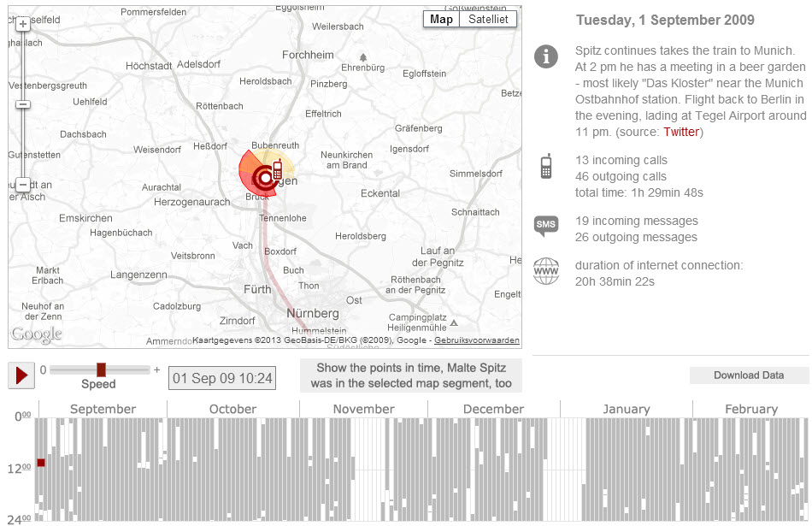Viewport: 812px width, 526px height.
Task: Click the Fürth label on the map
Action: click(257, 289)
